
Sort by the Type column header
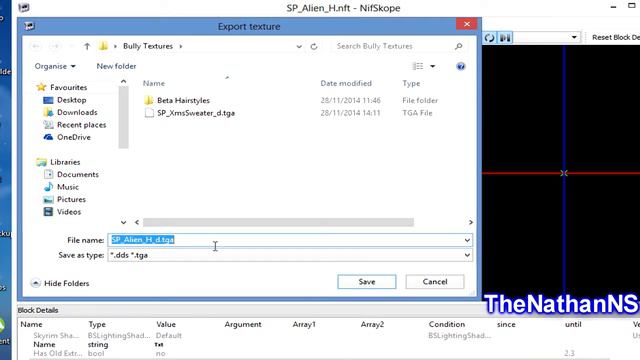click(x=411, y=83)
